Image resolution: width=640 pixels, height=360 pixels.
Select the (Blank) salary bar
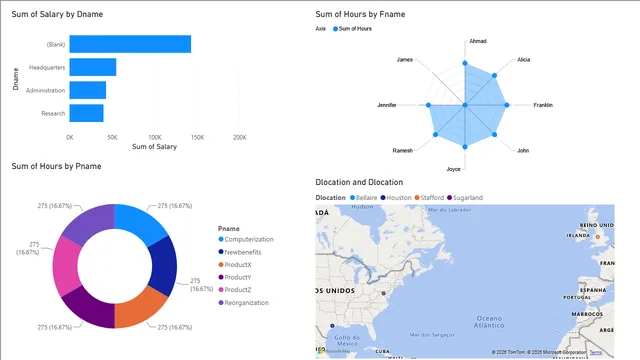130,44
